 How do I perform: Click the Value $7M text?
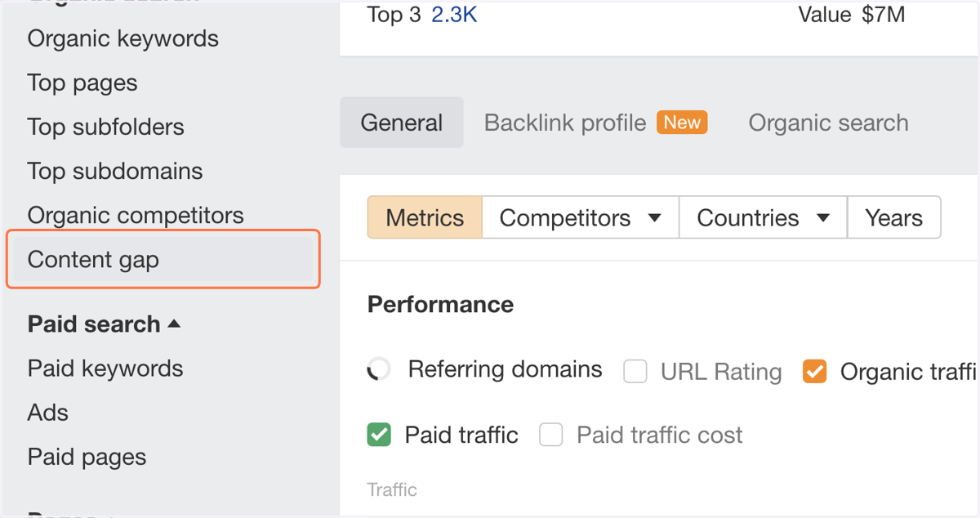(x=852, y=15)
